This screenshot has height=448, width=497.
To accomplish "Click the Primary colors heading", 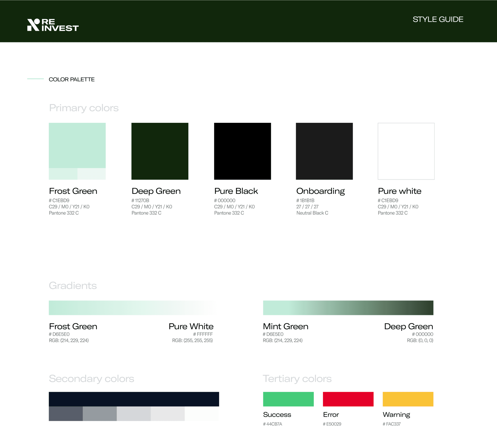I will click(x=84, y=108).
